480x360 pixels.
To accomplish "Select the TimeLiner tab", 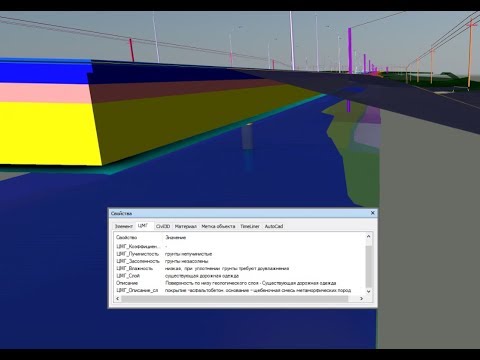I will [x=250, y=226].
